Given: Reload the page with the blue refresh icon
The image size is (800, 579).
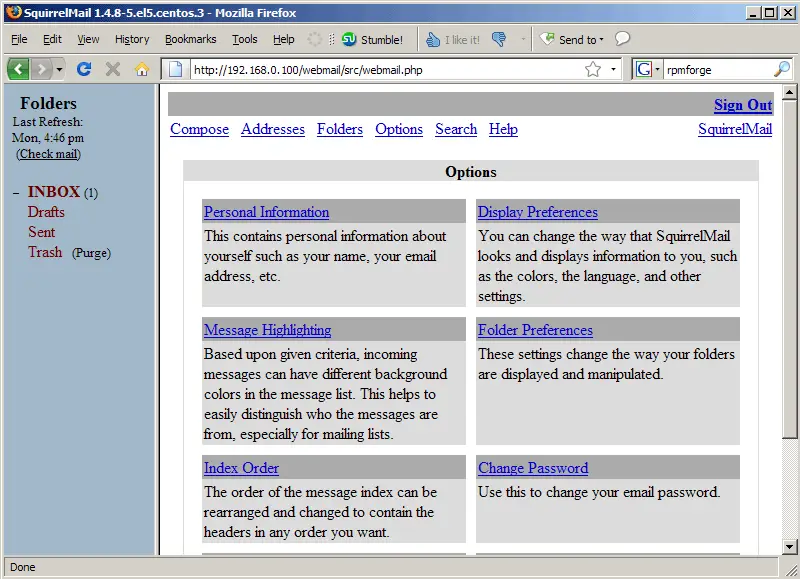Looking at the screenshot, I should tap(84, 69).
